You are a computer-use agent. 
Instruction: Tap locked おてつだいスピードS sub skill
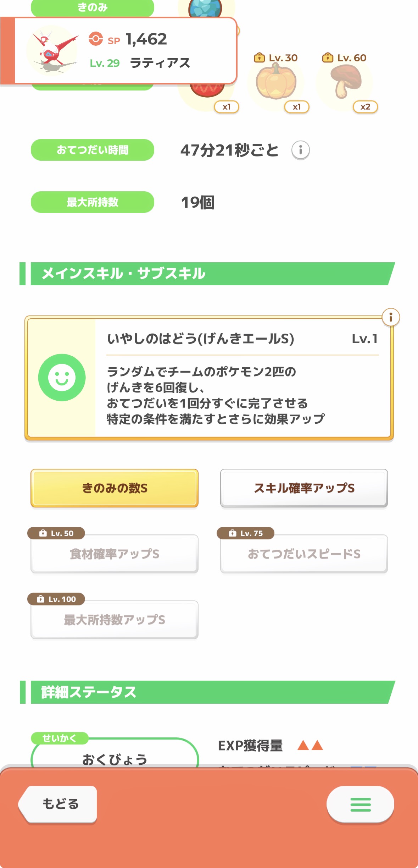[x=304, y=554]
